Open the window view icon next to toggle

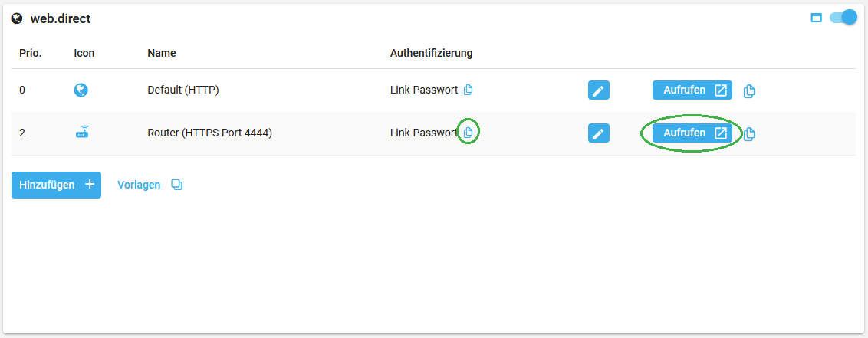pos(816,18)
